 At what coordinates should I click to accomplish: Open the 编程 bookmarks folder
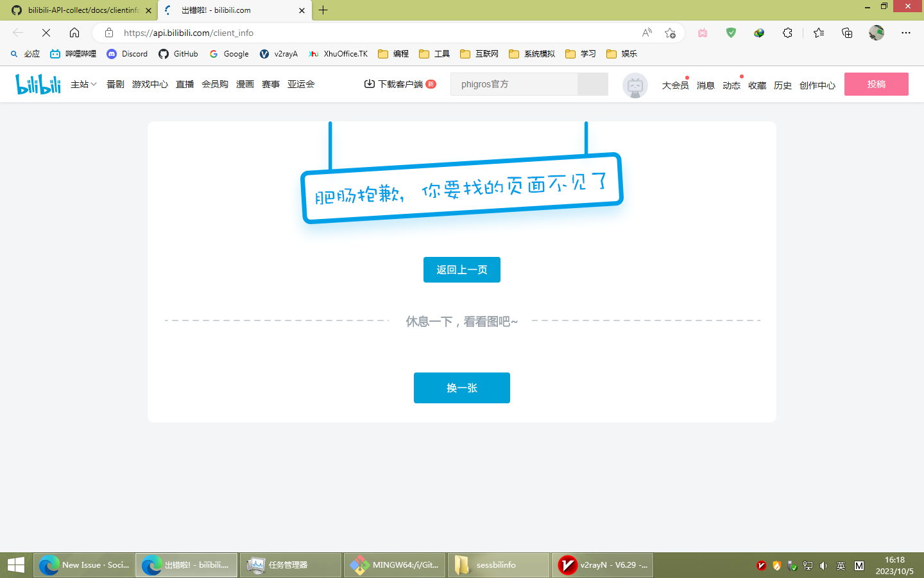point(393,54)
